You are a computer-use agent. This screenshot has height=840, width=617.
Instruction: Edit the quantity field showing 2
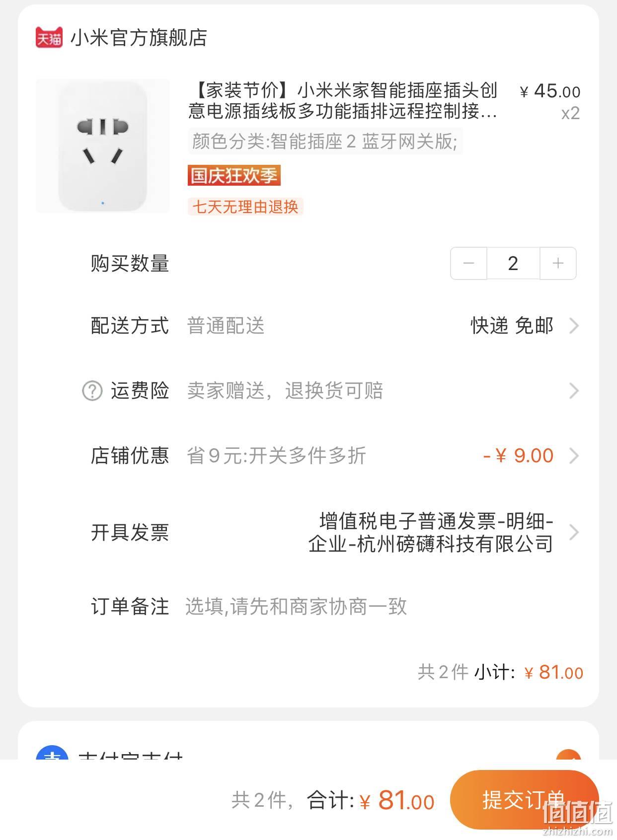pos(513,263)
